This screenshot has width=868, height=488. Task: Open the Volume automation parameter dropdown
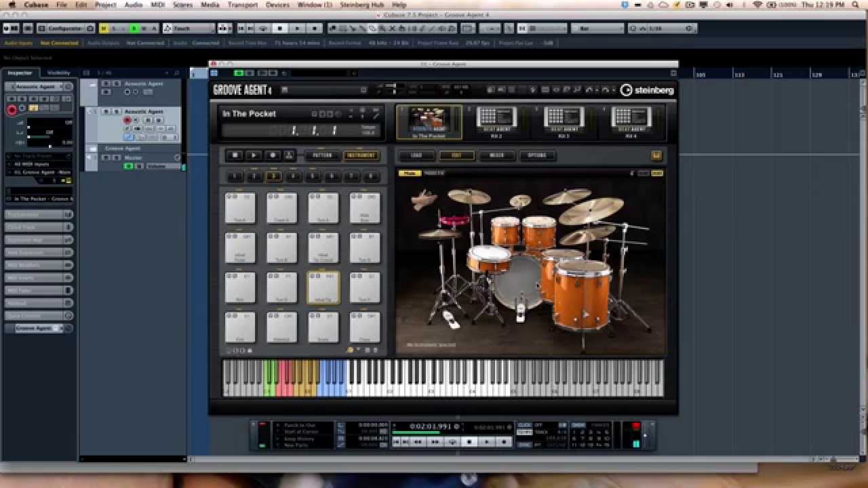click(x=163, y=166)
